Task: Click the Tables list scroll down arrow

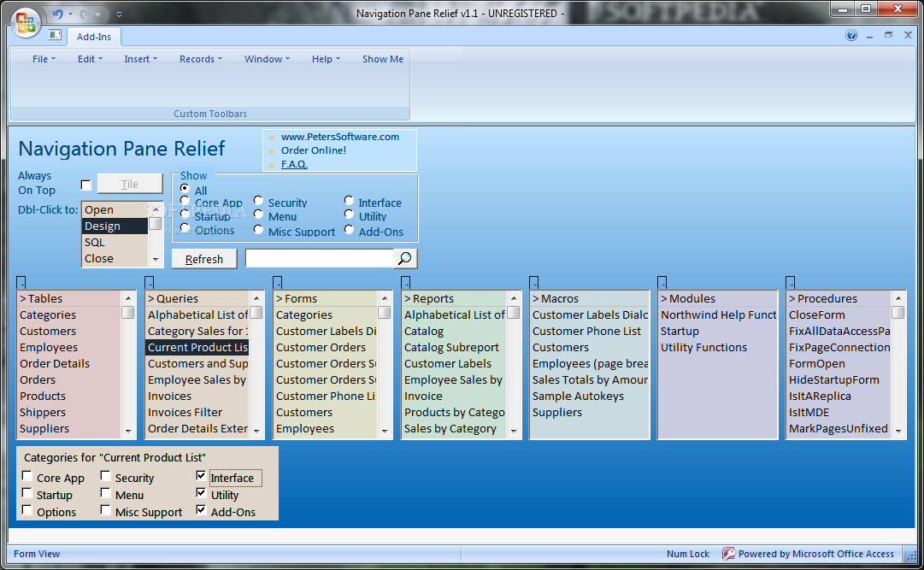Action: [128, 432]
